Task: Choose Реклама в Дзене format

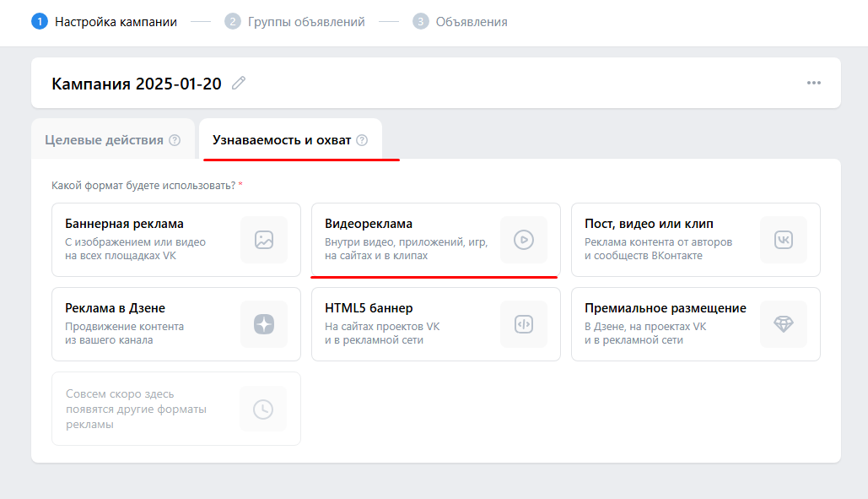Action: tap(176, 324)
